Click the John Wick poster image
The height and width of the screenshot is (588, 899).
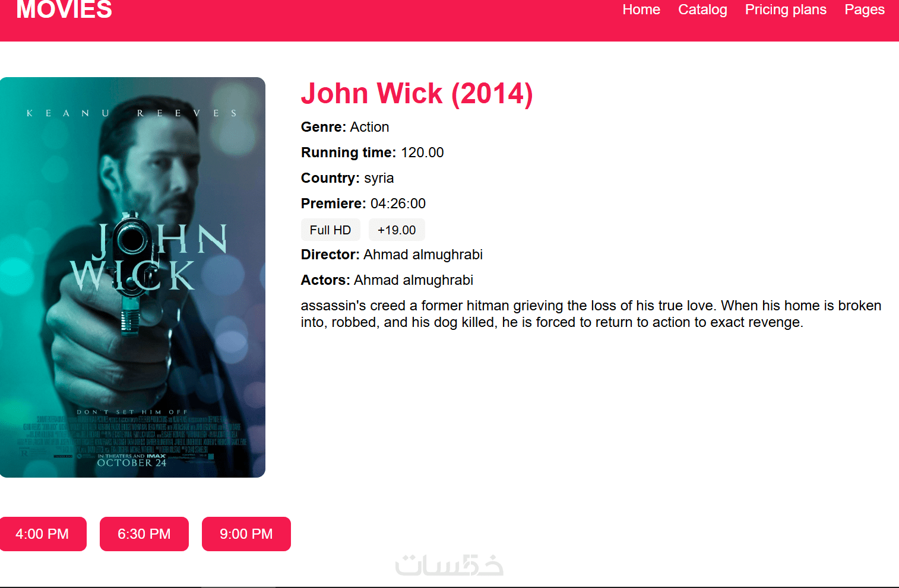pyautogui.click(x=132, y=277)
